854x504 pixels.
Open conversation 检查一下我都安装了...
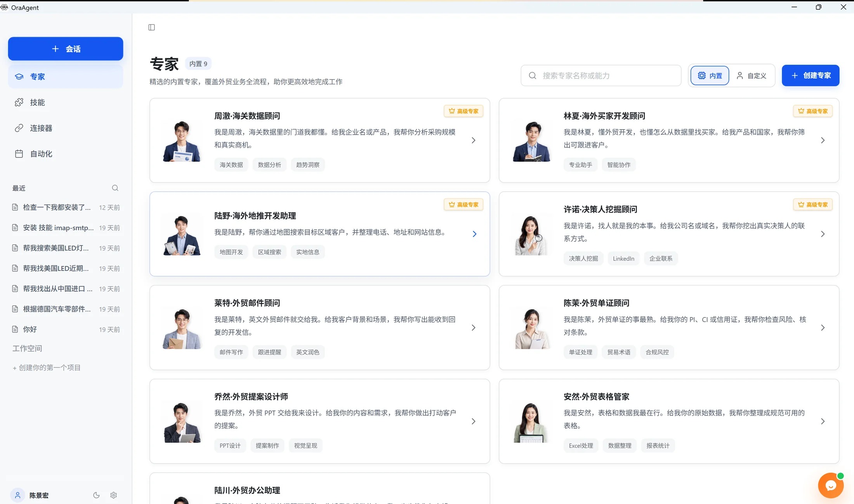pos(66,208)
